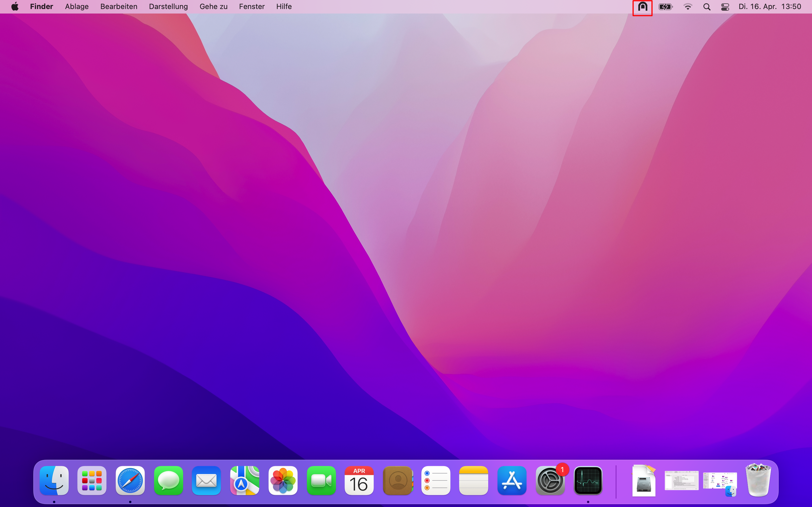Open System Preferences with update badge
This screenshot has width=812, height=507.
tap(550, 481)
